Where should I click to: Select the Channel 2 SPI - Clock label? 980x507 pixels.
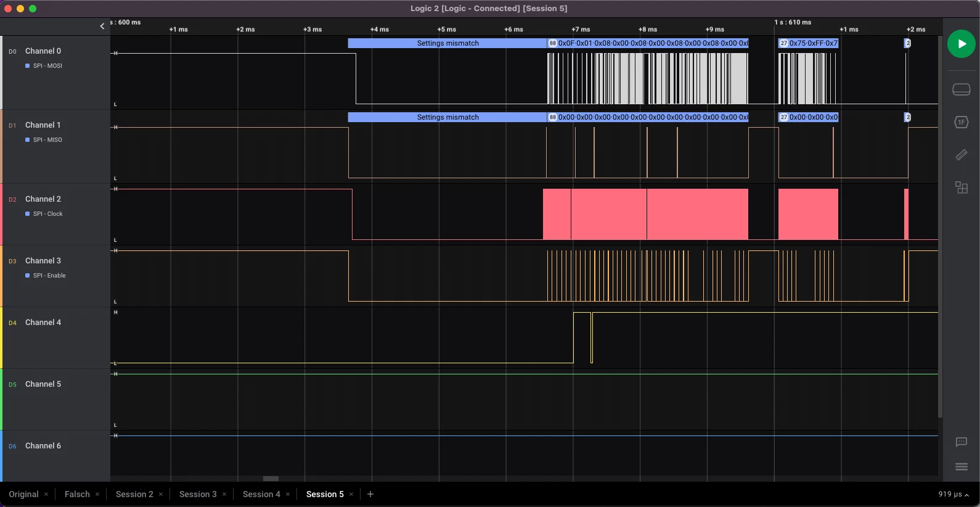47,213
